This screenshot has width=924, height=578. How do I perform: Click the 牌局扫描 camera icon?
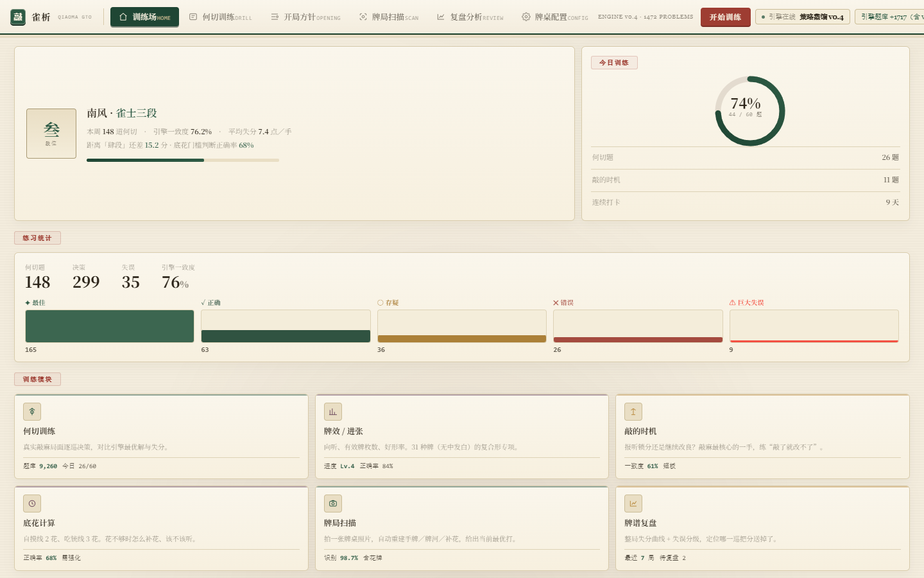click(333, 504)
